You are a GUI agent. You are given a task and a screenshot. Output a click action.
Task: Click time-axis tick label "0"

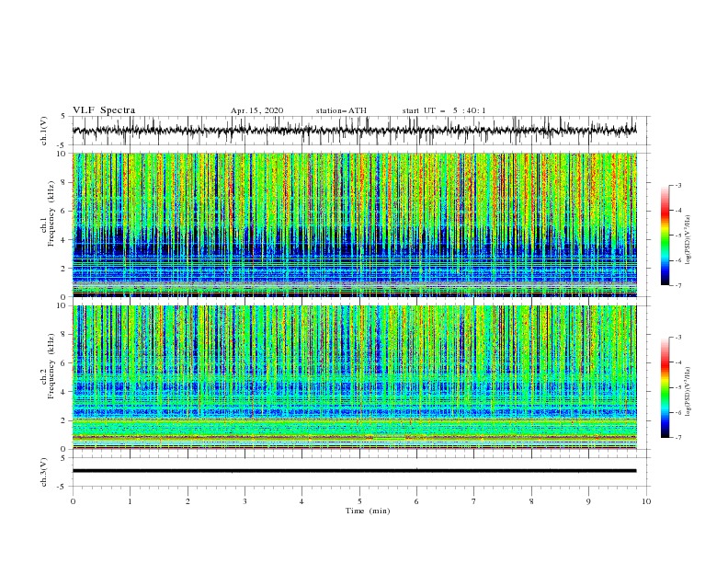[x=73, y=501]
